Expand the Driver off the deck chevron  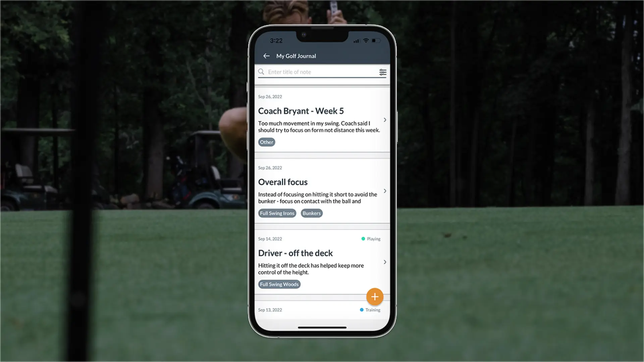point(384,262)
